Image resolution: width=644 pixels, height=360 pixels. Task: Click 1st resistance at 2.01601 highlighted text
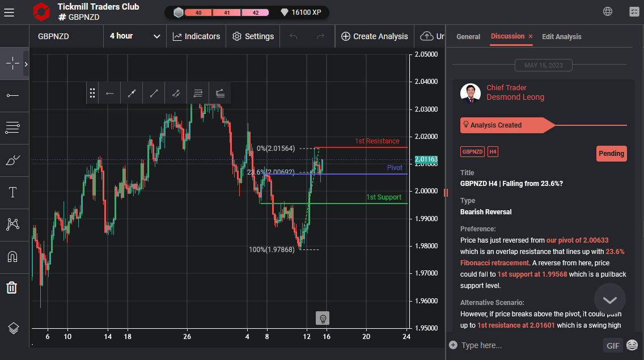click(516, 325)
